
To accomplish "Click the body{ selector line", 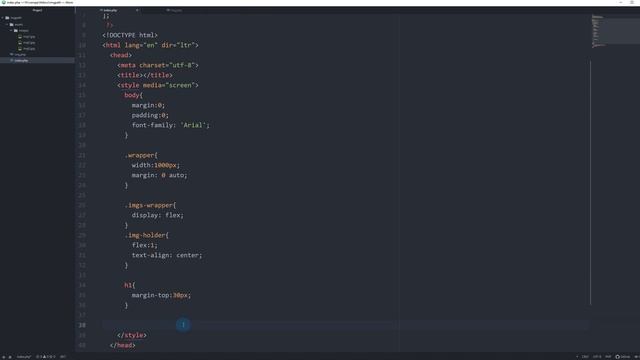I will 133,95.
